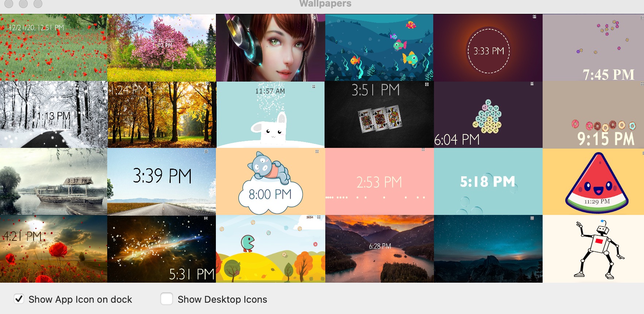Image resolution: width=644 pixels, height=314 pixels.
Task: Pick the cat on cloud 8:00 PM wallpaper
Action: (271, 181)
